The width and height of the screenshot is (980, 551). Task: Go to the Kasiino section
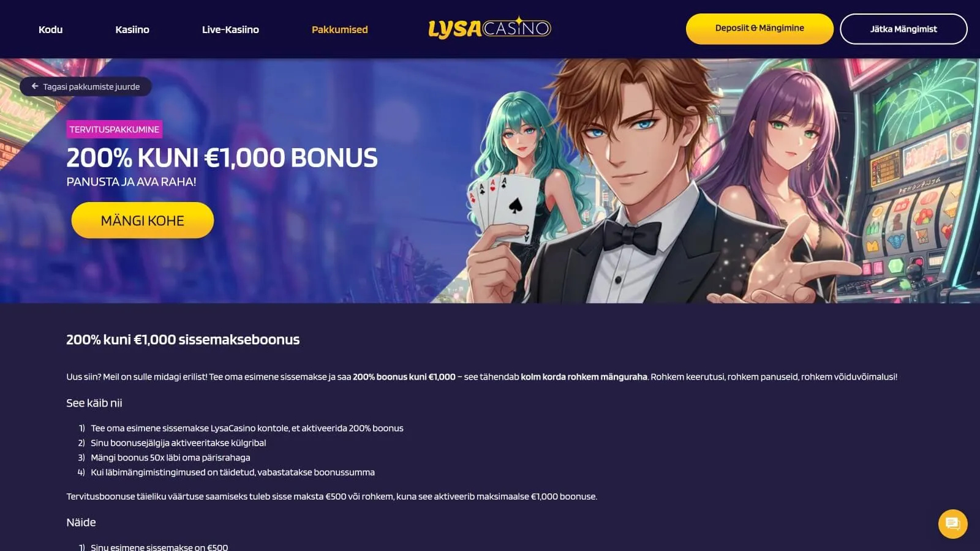[132, 29]
